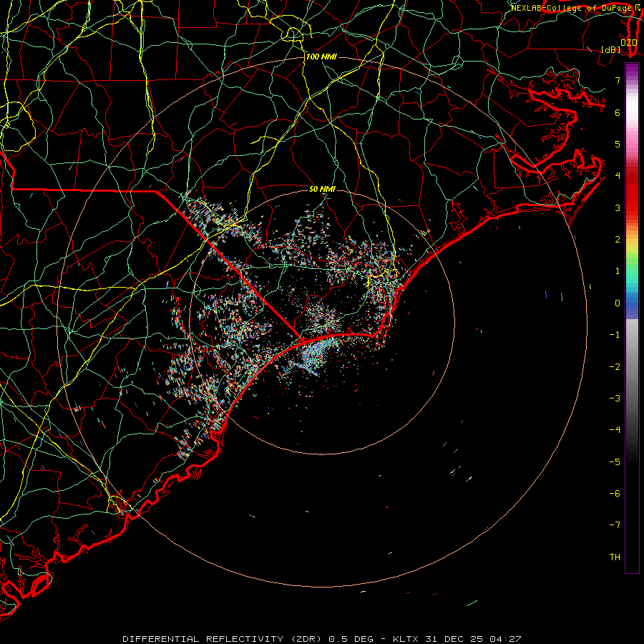Click the "6" value on the color scale

[x=618, y=112]
